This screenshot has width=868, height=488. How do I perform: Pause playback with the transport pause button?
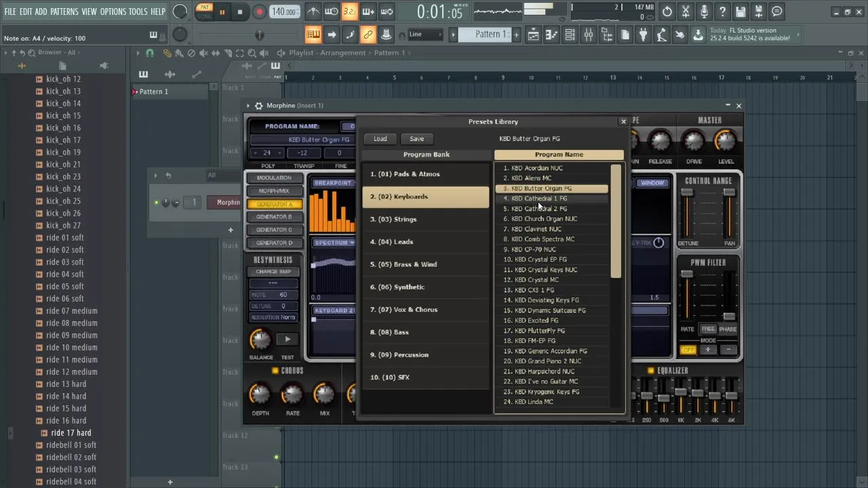point(222,12)
